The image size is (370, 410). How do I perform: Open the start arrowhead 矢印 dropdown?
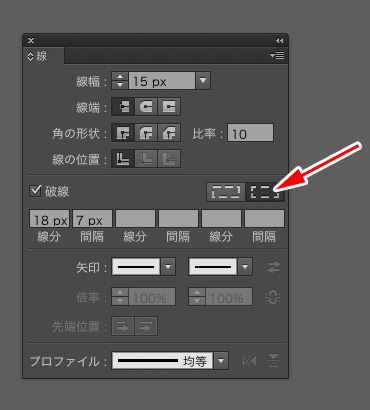click(x=168, y=267)
